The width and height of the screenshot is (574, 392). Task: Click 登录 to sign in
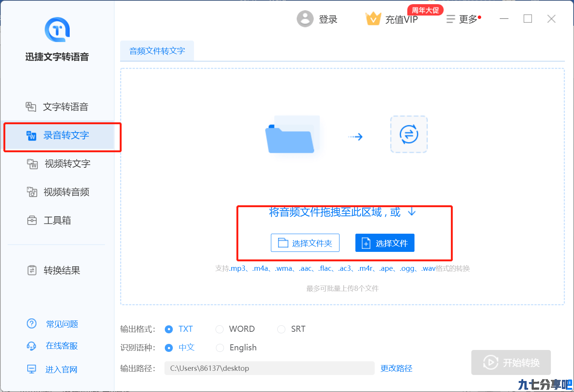point(328,19)
